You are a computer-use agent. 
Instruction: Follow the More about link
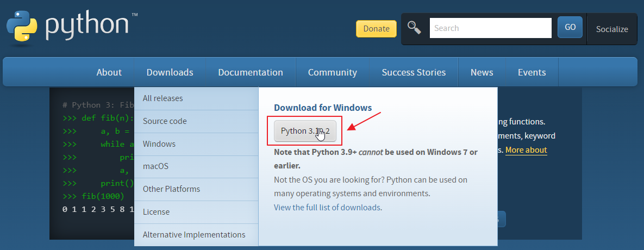(526, 150)
